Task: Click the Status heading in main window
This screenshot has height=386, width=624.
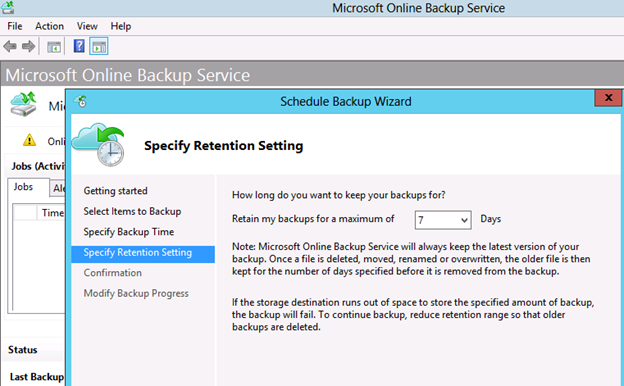Action: 23,350
